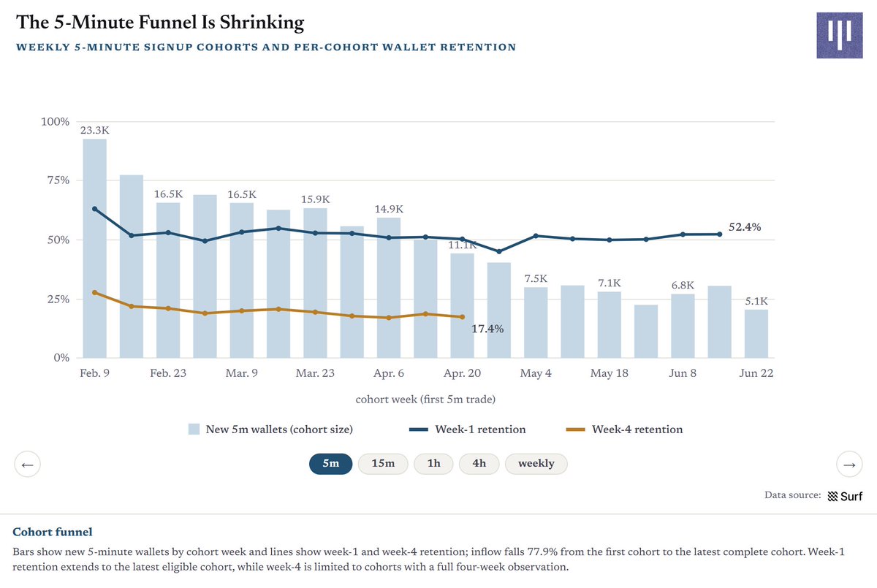Switch to the 1h timeframe
This screenshot has width=877, height=588.
433,464
